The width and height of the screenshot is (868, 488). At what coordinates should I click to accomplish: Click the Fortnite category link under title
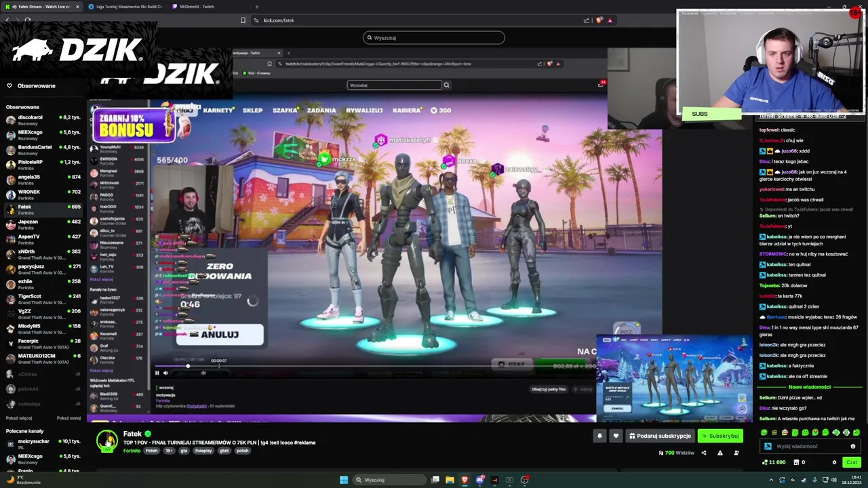coord(132,451)
